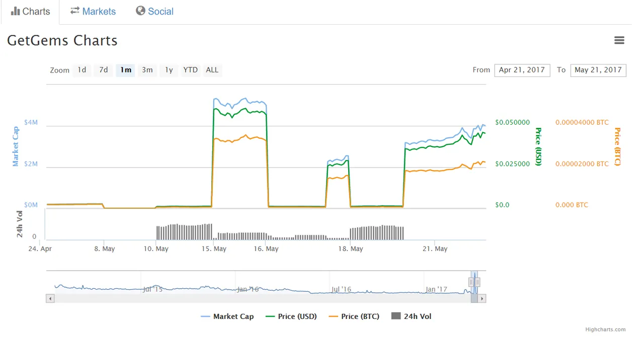Open the Social tab
Viewport: 644px width, 337px height.
(154, 12)
